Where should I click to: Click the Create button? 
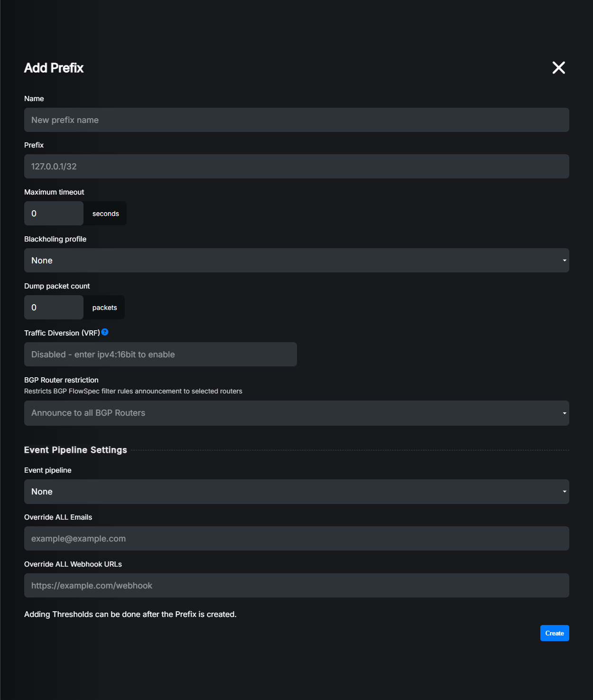(554, 633)
